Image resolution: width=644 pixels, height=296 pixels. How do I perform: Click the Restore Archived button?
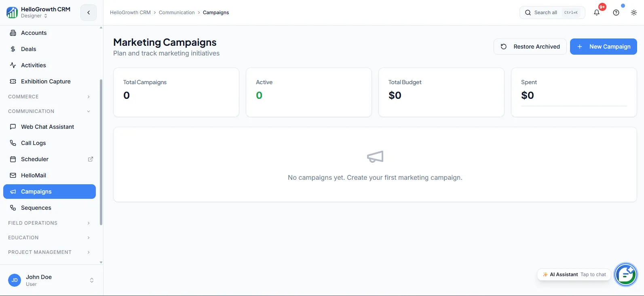(530, 47)
